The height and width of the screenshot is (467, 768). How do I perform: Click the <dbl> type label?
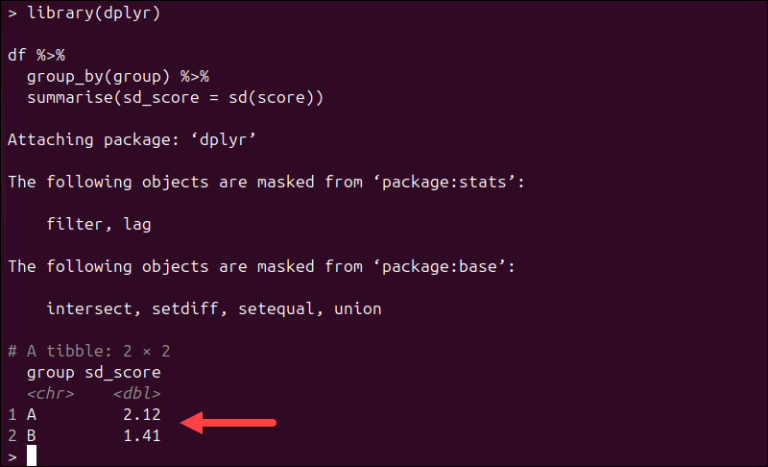[137, 393]
